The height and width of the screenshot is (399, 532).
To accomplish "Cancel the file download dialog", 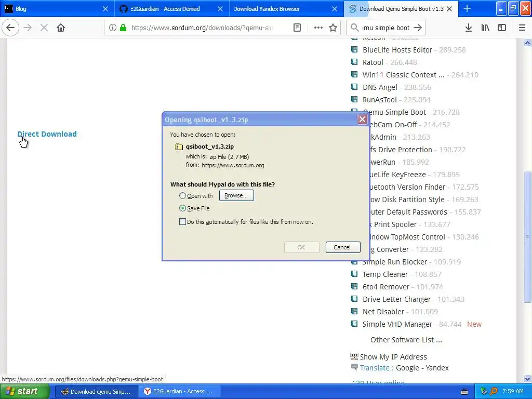I will click(x=343, y=247).
